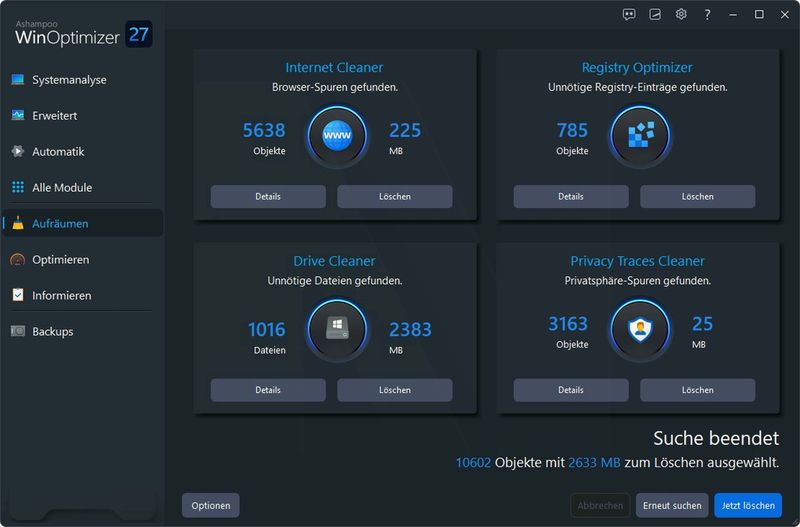The width and height of the screenshot is (800, 527).
Task: Open settings via the gear icon
Action: tap(681, 14)
